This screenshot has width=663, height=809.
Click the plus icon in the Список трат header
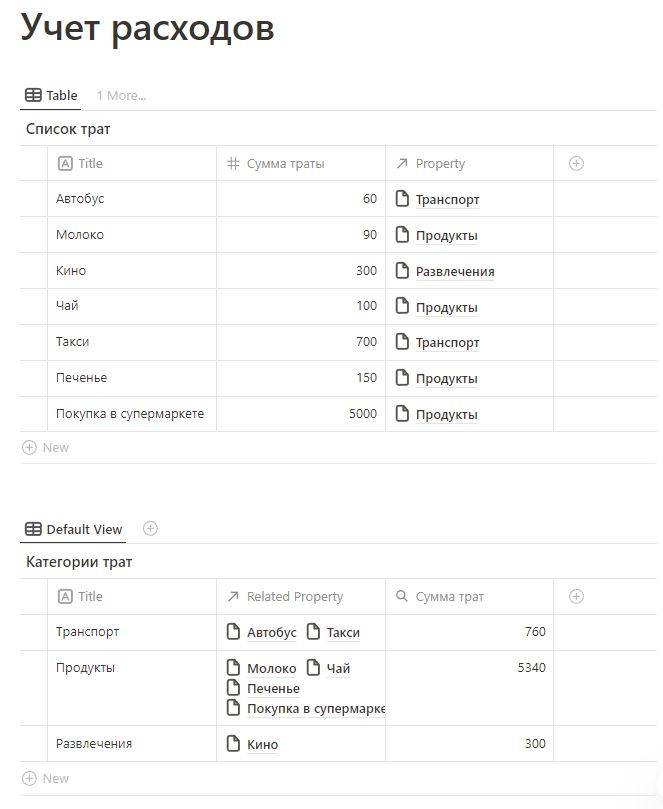576,164
